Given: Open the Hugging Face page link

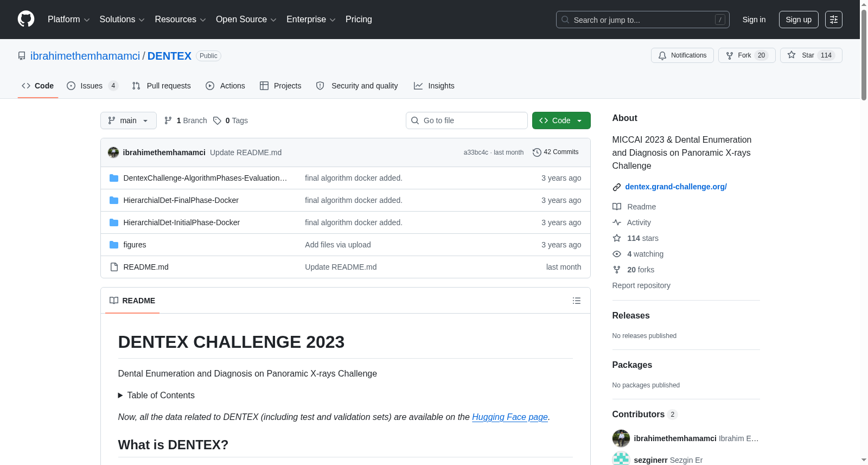Looking at the screenshot, I should 510,417.
